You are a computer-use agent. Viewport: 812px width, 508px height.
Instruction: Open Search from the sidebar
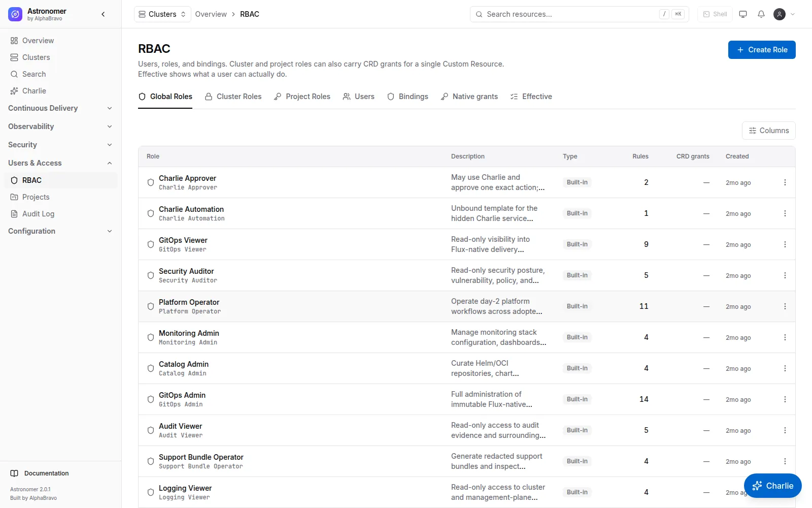(61, 74)
